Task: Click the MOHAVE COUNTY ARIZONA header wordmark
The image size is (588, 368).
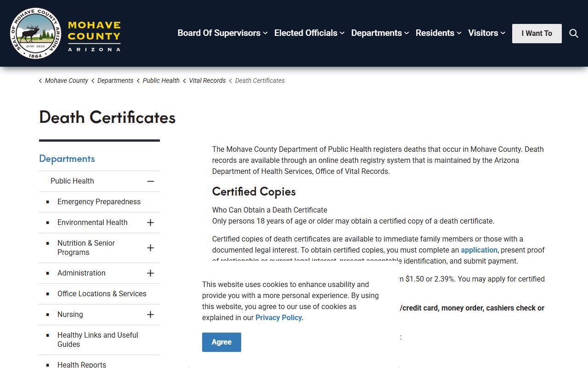Action: point(94,36)
